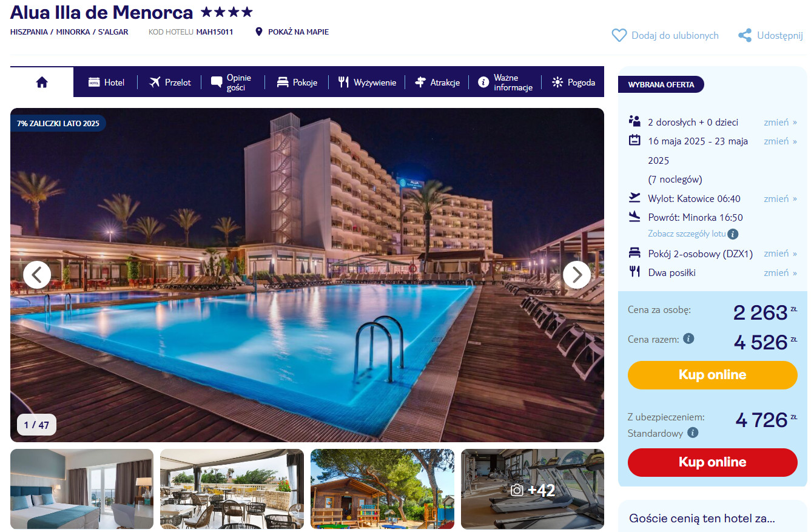This screenshot has height=532, width=811.
Task: Click info icon beside Cena razem
Action: pyautogui.click(x=688, y=339)
